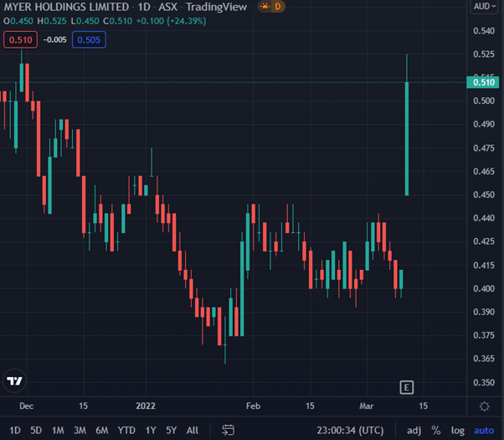Click the delayed data D badge
The image size is (504, 440).
tap(278, 7)
